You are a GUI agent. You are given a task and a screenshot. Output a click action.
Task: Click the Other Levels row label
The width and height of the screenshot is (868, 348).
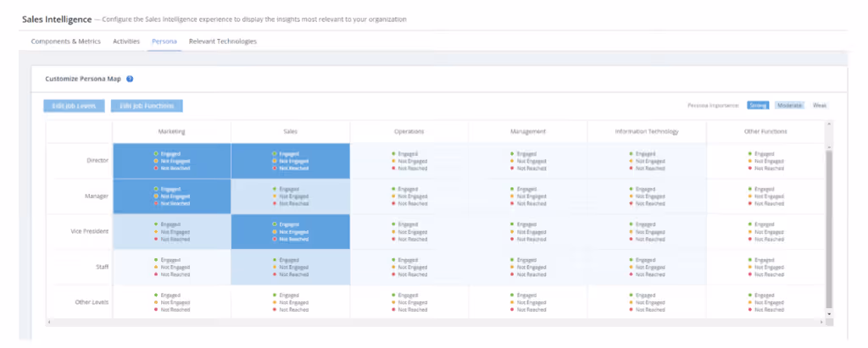click(x=92, y=302)
